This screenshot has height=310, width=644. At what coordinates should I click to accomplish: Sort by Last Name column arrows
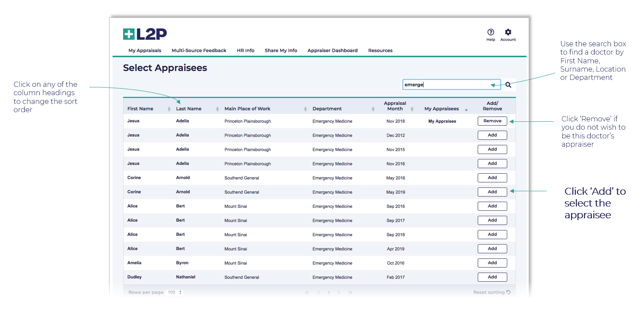pyautogui.click(x=218, y=109)
